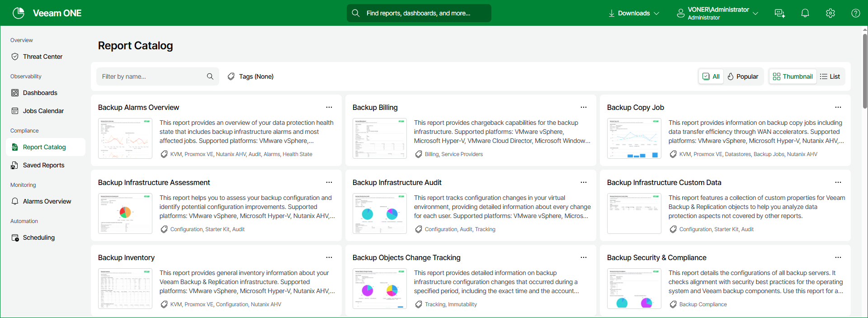
Task: Expand the Downloads dropdown
Action: [x=634, y=13]
